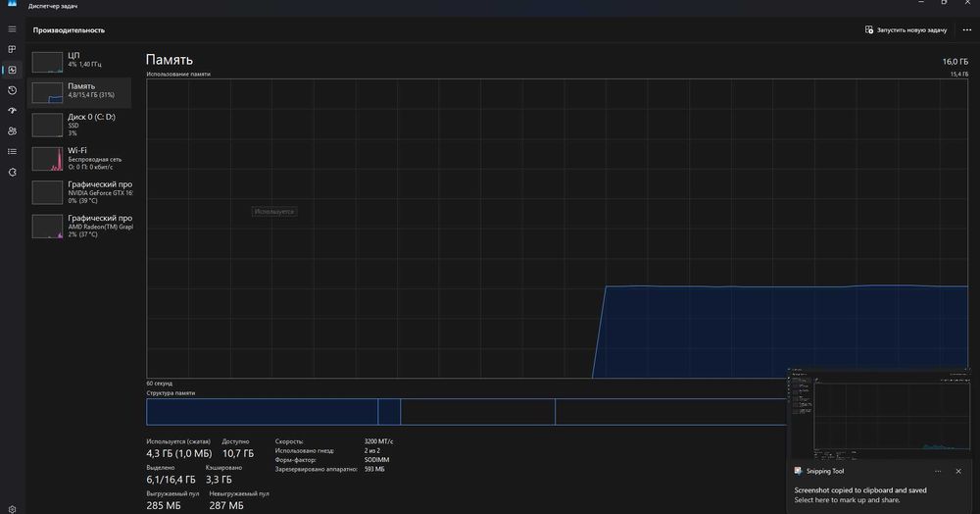Click the '15,4 ГБ' graph scale label

(x=959, y=75)
